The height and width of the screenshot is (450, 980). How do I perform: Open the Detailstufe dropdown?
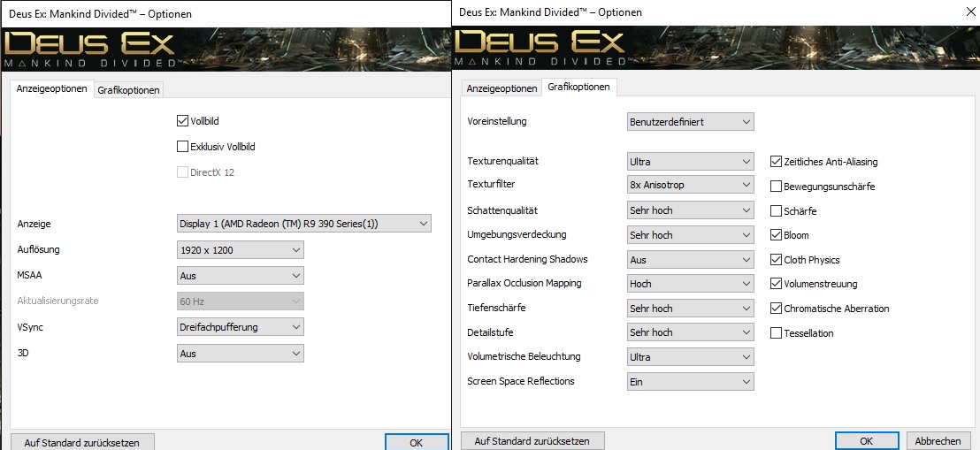tap(691, 332)
